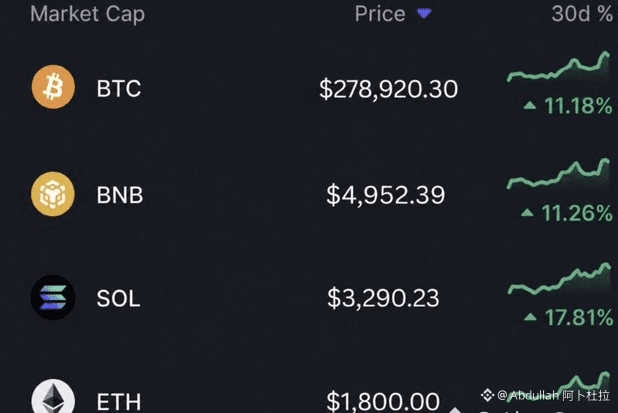Open the SOL ticker label
Viewport: 618px width, 413px height.
pyautogui.click(x=118, y=298)
